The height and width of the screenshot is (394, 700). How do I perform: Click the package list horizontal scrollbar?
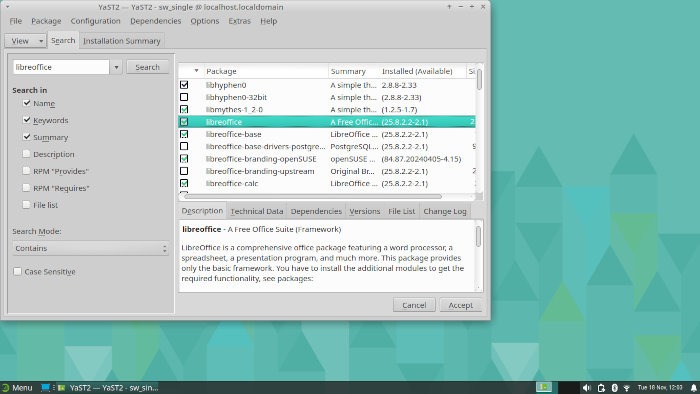pos(312,196)
